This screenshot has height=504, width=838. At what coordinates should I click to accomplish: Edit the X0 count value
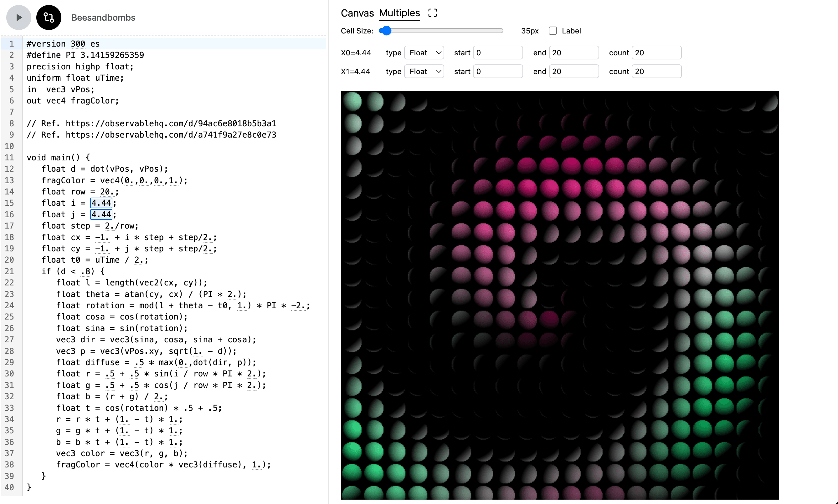tap(656, 52)
